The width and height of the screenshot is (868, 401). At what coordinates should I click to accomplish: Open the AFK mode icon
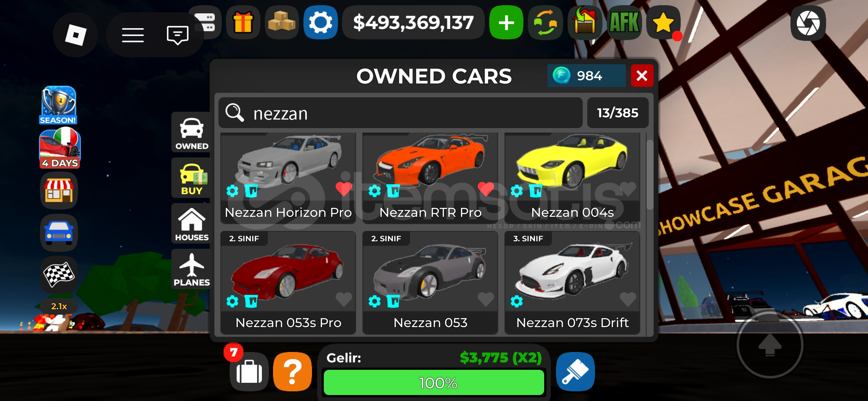(625, 22)
